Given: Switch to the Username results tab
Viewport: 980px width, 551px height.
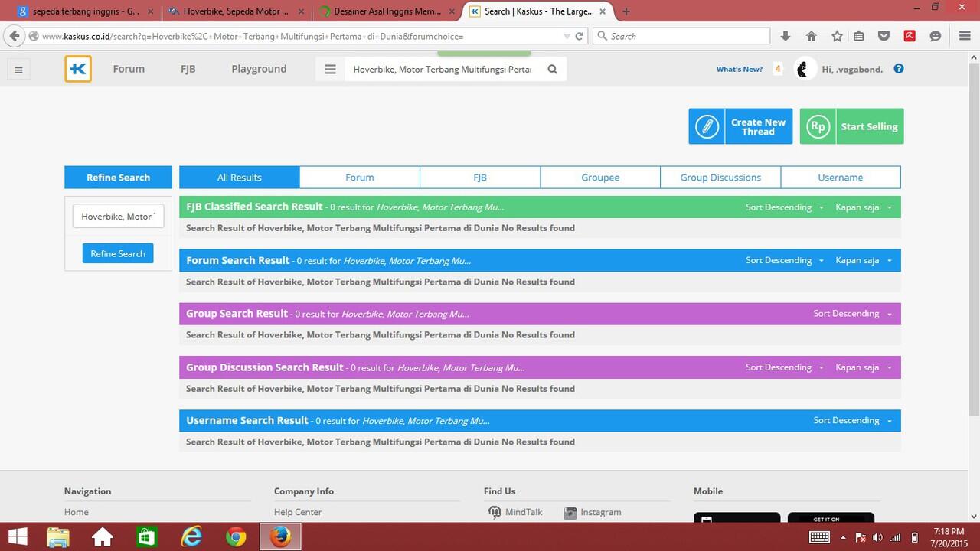Looking at the screenshot, I should [x=841, y=178].
